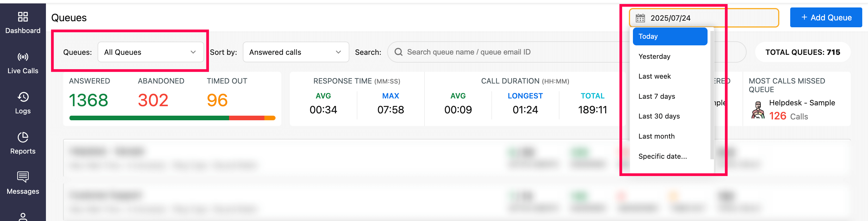Click the Helpdesk agent avatar icon
868x221 pixels.
tap(758, 110)
